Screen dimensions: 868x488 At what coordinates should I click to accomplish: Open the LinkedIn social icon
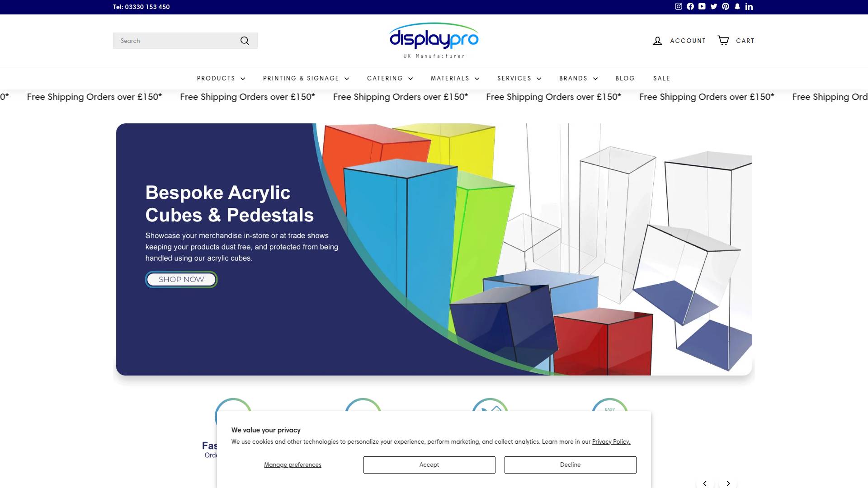coord(749,6)
